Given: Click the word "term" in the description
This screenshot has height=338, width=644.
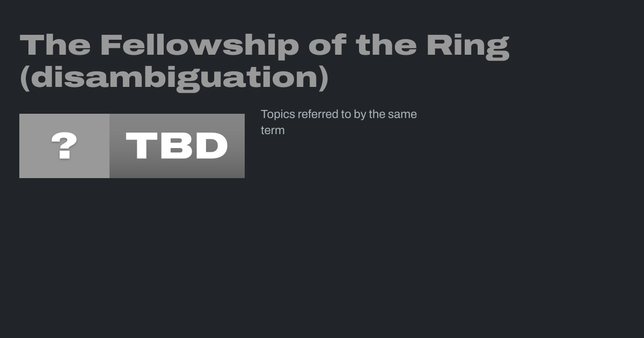Looking at the screenshot, I should click(273, 130).
